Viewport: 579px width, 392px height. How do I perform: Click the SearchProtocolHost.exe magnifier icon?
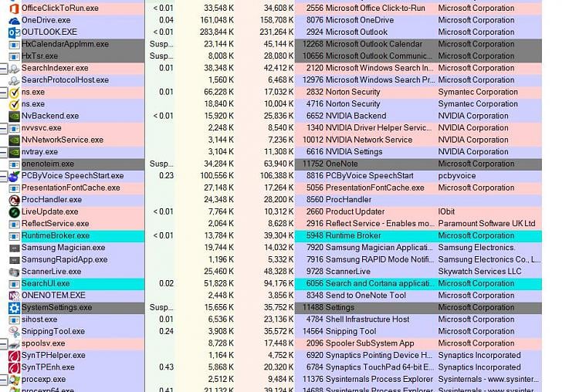[x=14, y=80]
